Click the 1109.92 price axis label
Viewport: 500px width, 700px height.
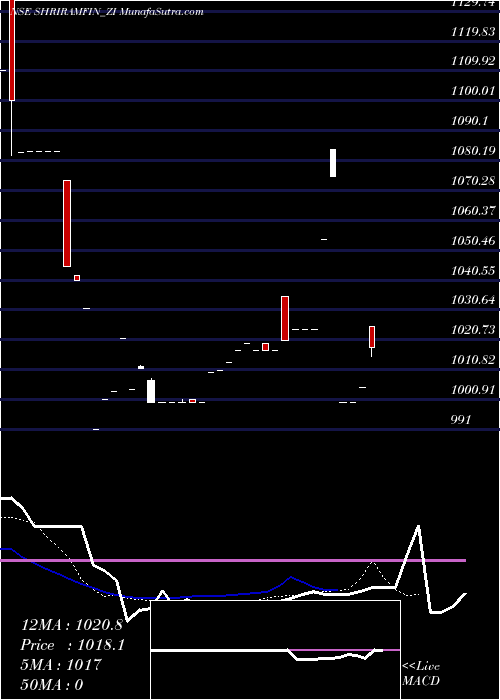click(x=473, y=61)
